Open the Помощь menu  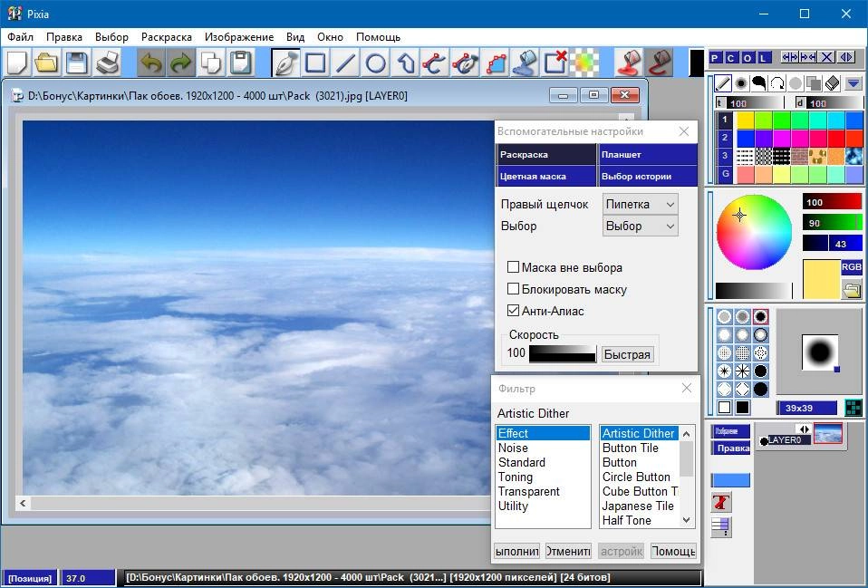(378, 37)
